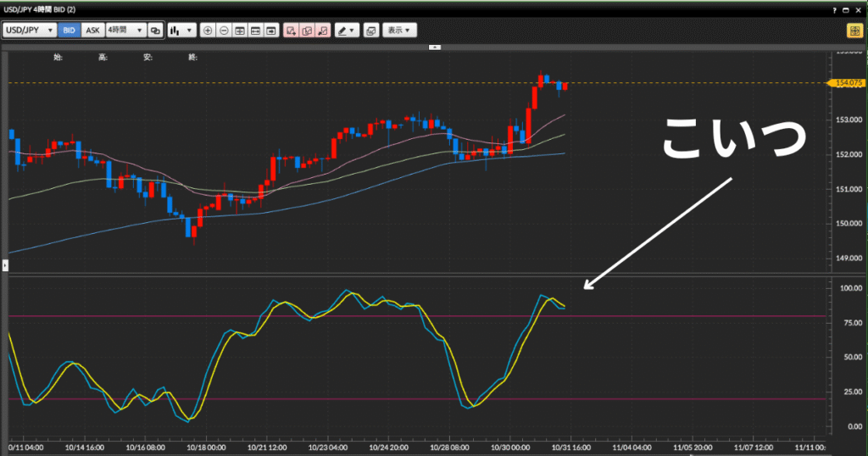
Task: Click the zoom in magnifier icon
Action: click(x=209, y=31)
